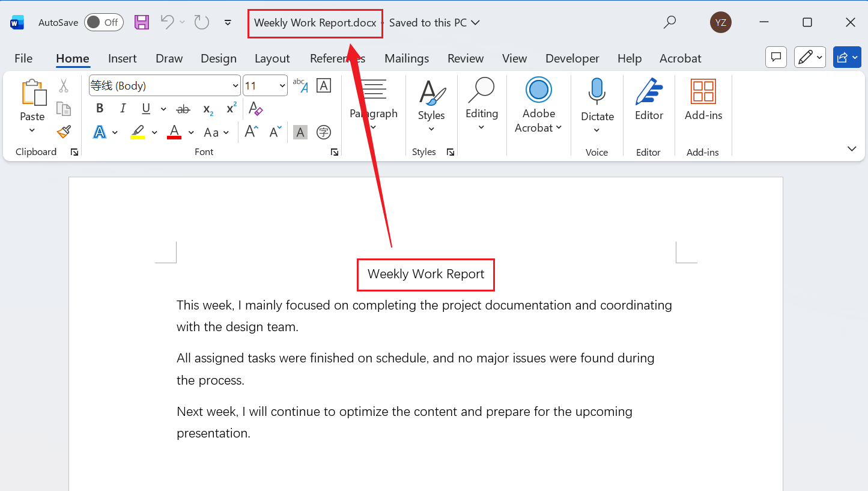The width and height of the screenshot is (868, 491).
Task: Toggle AutoSave switch
Action: point(104,22)
